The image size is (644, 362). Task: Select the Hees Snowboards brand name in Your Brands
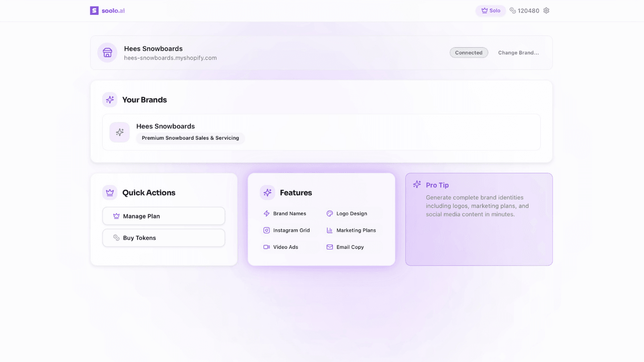(165, 126)
